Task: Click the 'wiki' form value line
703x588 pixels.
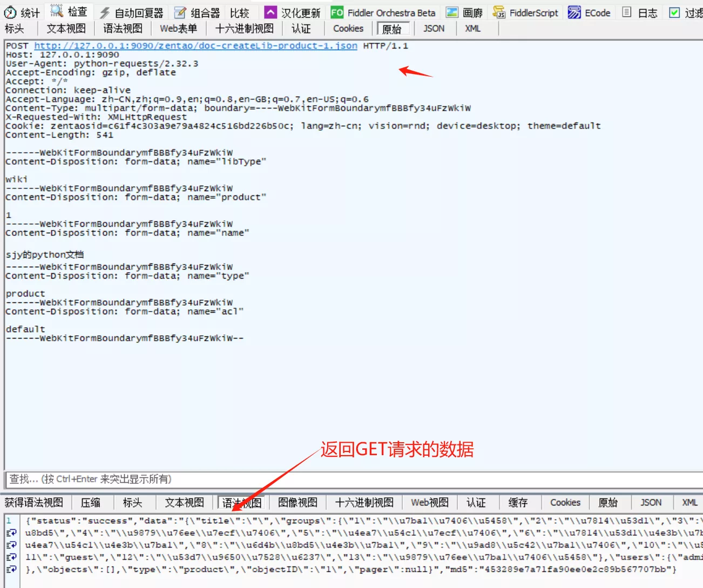Action: coord(17,179)
